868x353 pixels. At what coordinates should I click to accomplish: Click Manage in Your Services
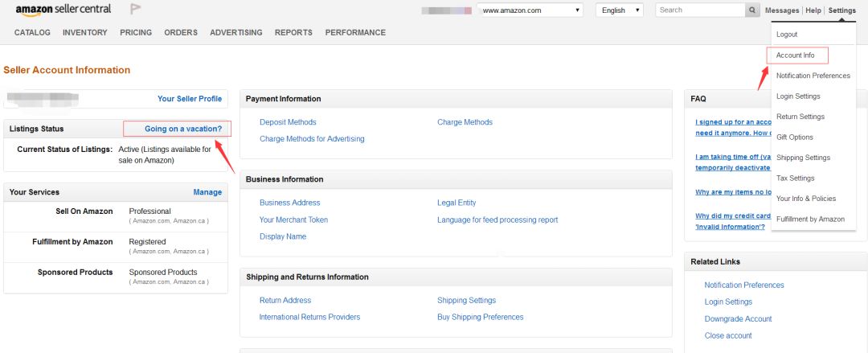click(x=207, y=192)
